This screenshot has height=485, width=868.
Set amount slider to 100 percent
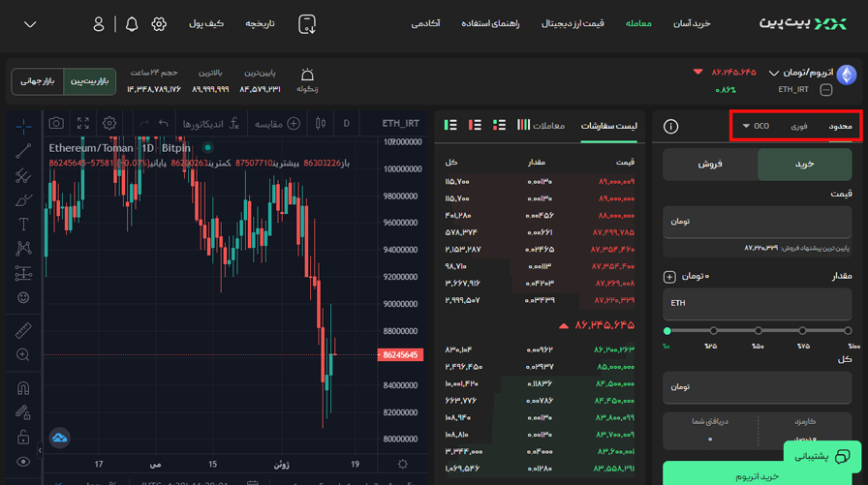click(848, 331)
